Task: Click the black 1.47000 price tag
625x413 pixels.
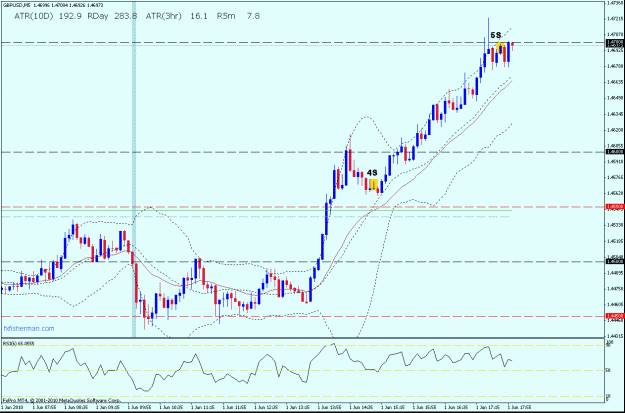Action: coord(615,42)
